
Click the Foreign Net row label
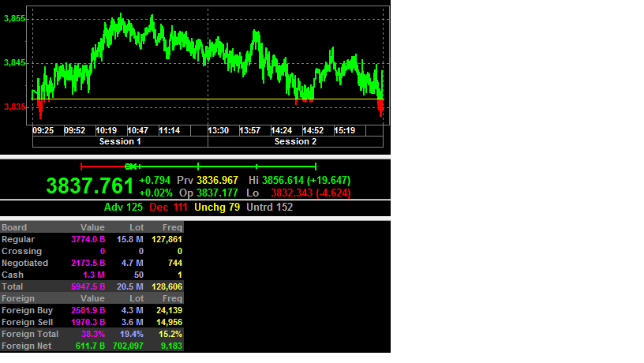[x=26, y=346]
